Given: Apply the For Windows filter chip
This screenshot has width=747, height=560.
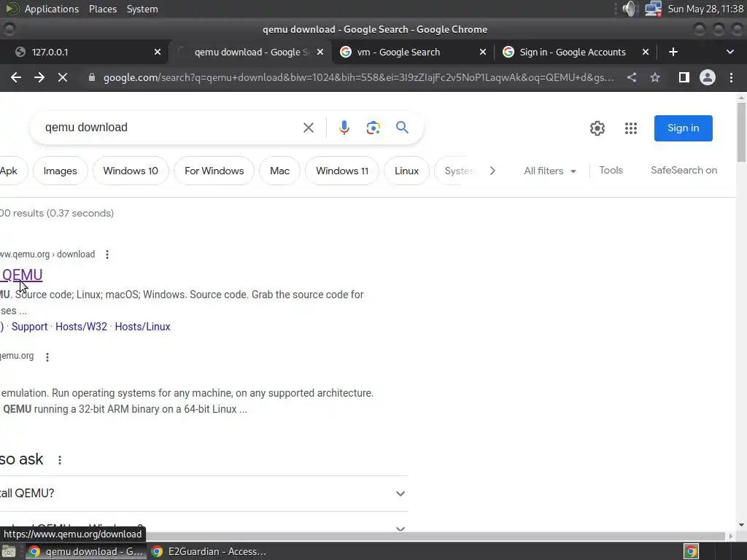Looking at the screenshot, I should click(x=214, y=171).
